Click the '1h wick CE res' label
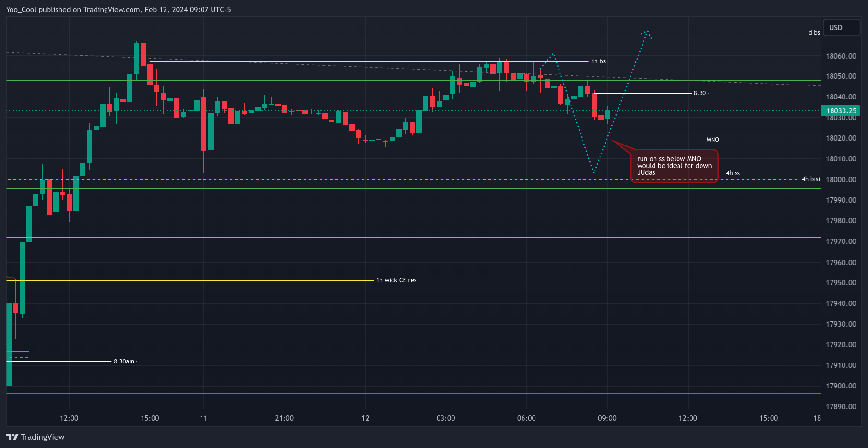Screen dimensions: 868x448 coord(396,280)
